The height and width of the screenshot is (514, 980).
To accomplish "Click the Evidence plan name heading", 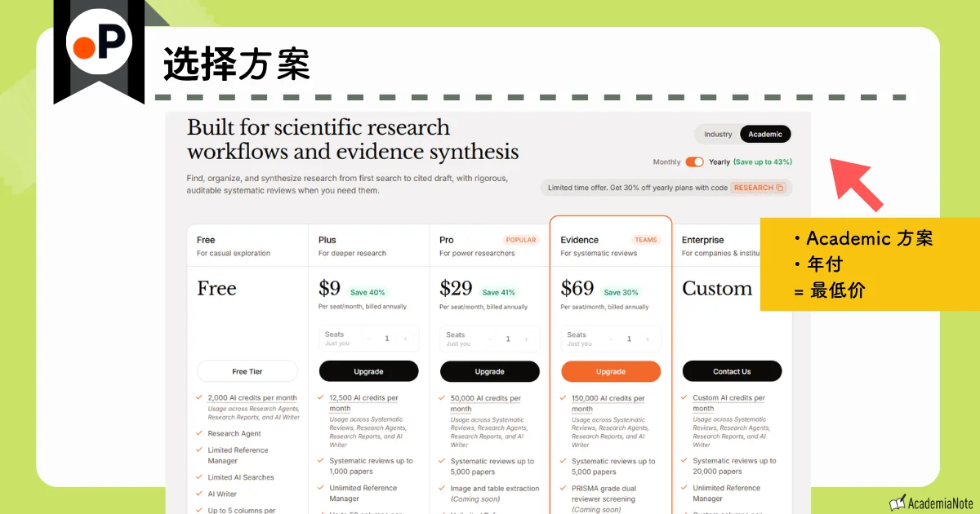I will (580, 240).
